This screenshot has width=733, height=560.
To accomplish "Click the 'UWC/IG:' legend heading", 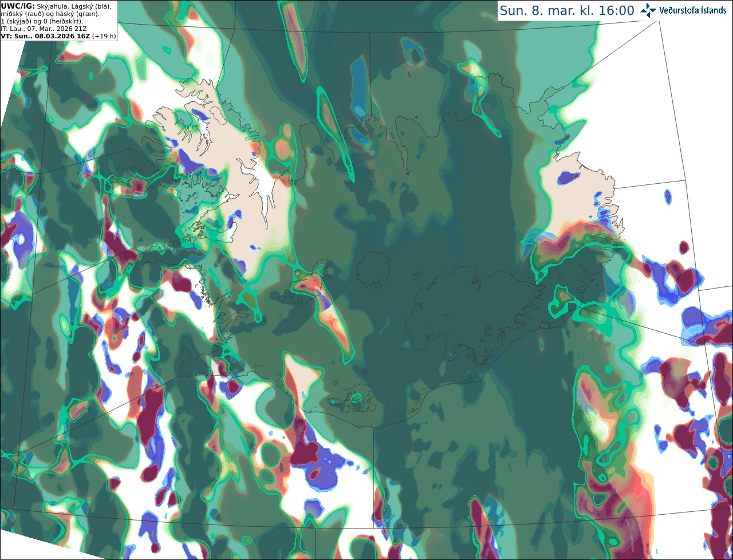I will pos(18,6).
